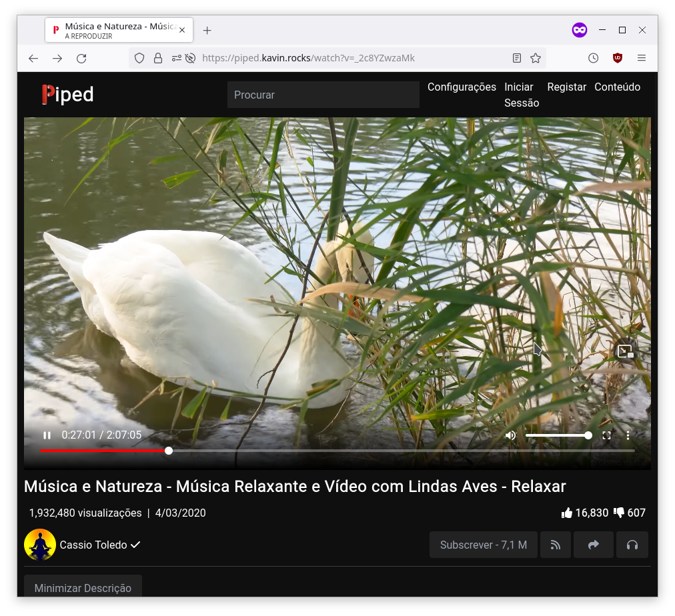Open the channel RSS feed icon

(x=556, y=545)
